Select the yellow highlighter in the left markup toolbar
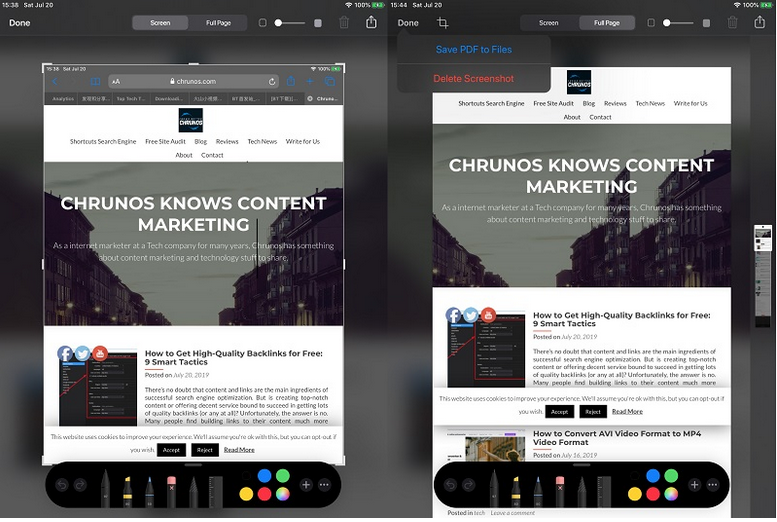This screenshot has width=777, height=522. (x=127, y=491)
